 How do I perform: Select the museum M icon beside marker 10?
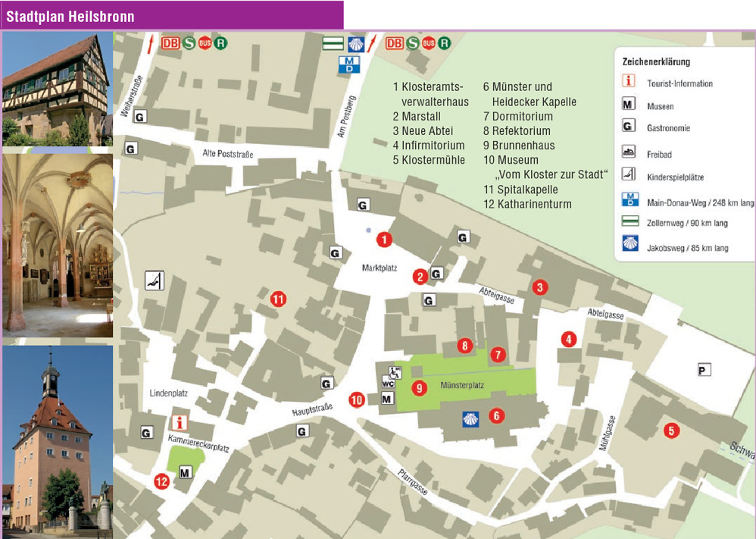click(x=386, y=399)
